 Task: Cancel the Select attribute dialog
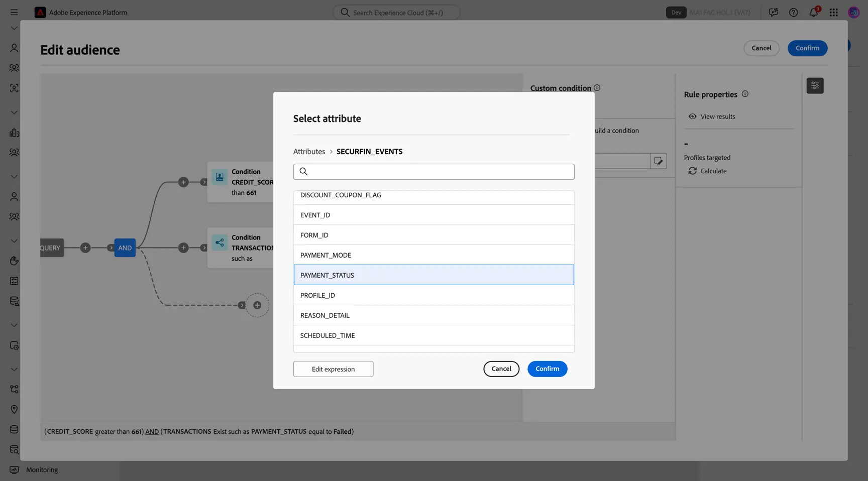[x=501, y=369]
